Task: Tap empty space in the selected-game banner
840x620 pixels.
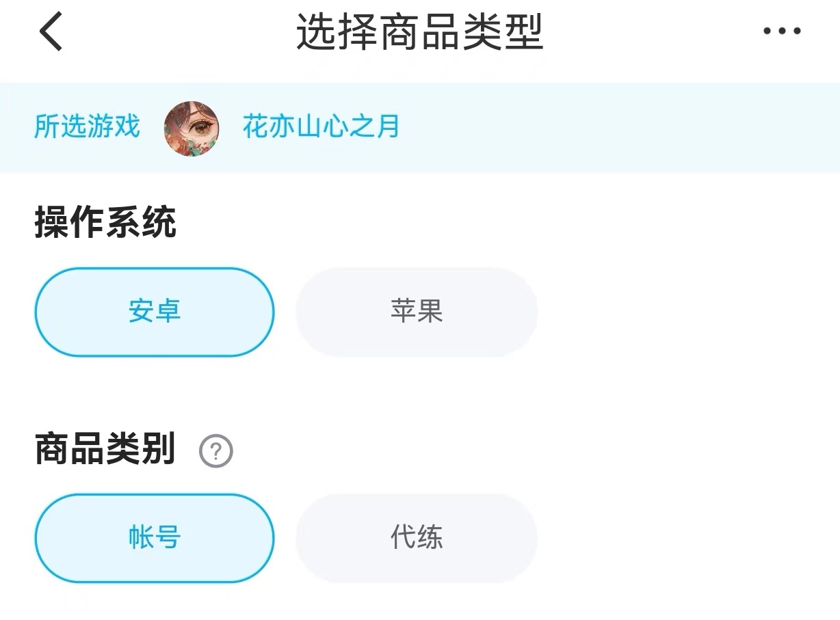Action: coord(616,128)
